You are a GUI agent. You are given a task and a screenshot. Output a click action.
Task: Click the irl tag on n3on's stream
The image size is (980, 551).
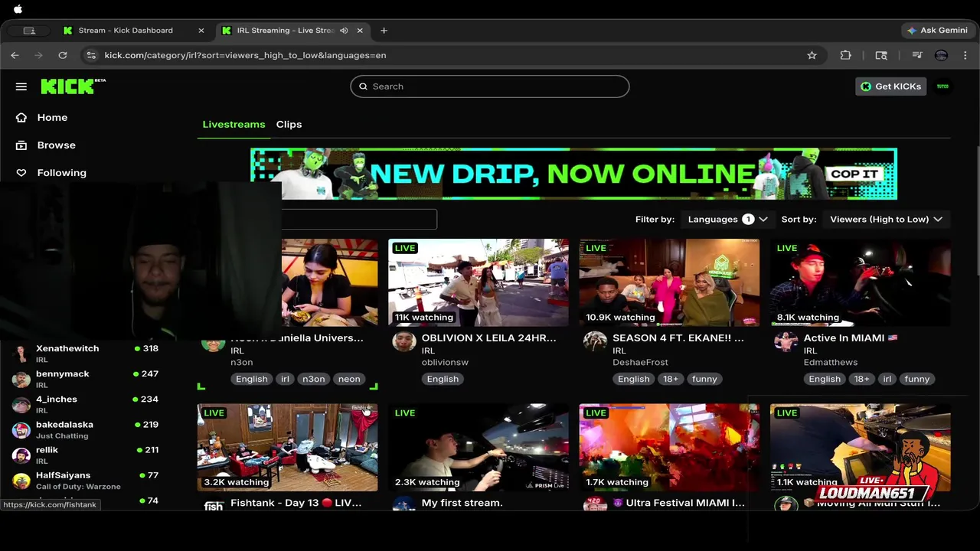coord(285,379)
